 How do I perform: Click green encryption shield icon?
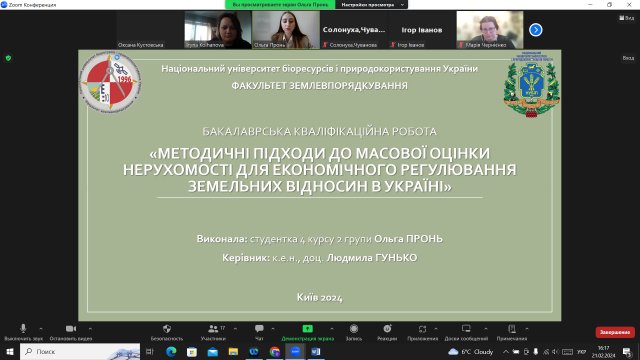pos(8,58)
